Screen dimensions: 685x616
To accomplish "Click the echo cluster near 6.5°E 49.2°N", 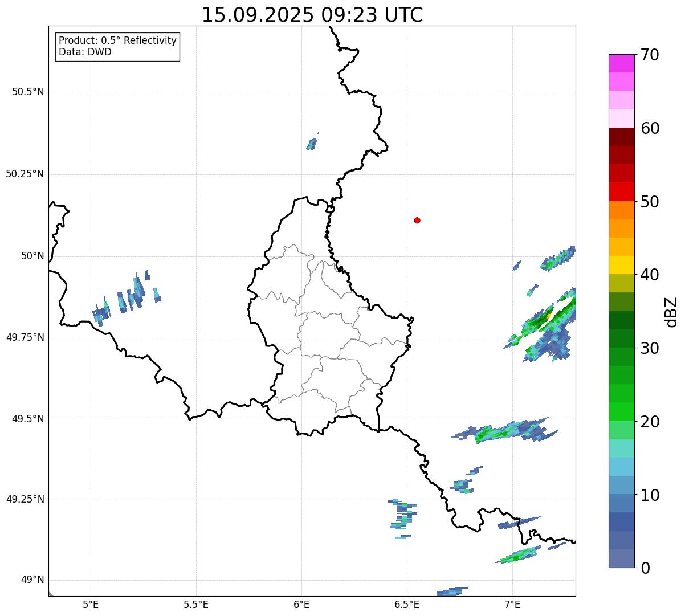I will click(403, 518).
